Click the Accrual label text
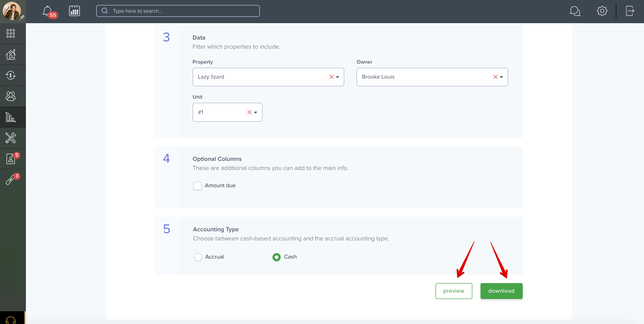Viewport: 644px width, 324px height. click(215, 257)
